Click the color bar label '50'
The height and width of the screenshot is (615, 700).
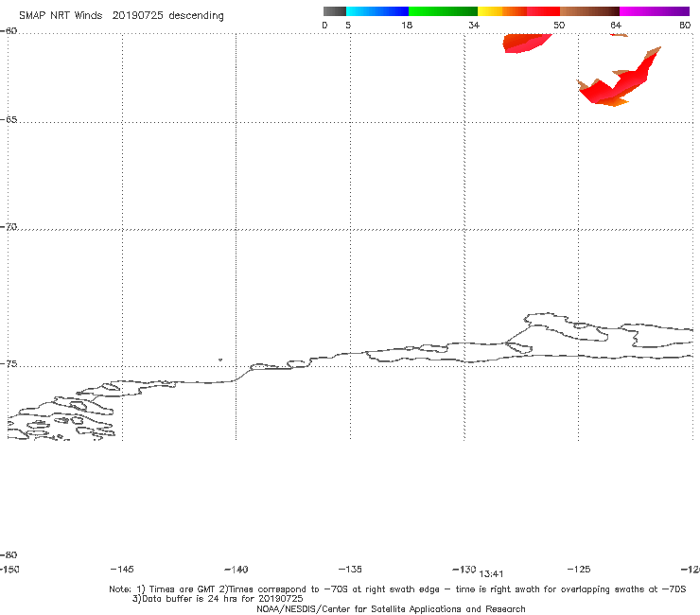coord(559,25)
